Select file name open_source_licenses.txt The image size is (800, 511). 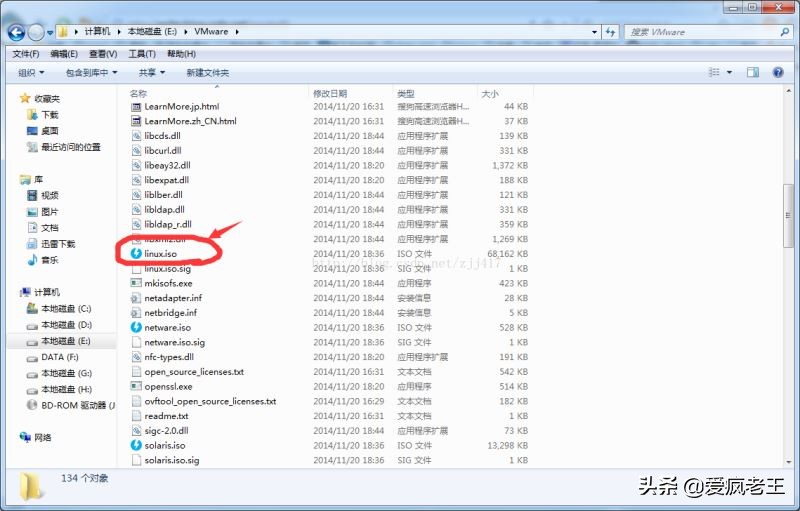coord(194,372)
